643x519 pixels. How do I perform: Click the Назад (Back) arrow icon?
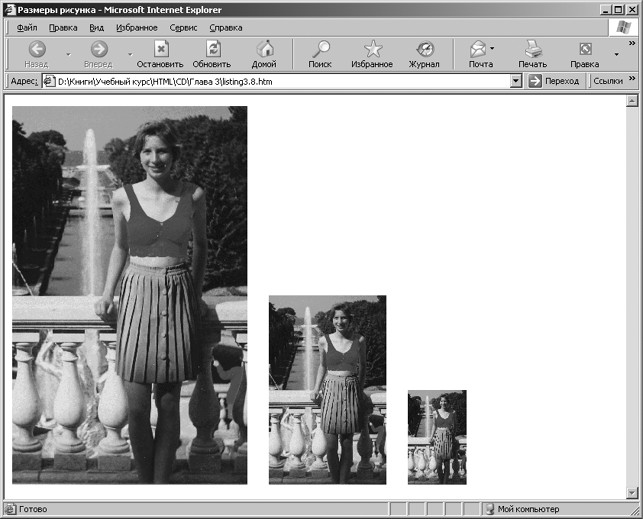point(37,49)
